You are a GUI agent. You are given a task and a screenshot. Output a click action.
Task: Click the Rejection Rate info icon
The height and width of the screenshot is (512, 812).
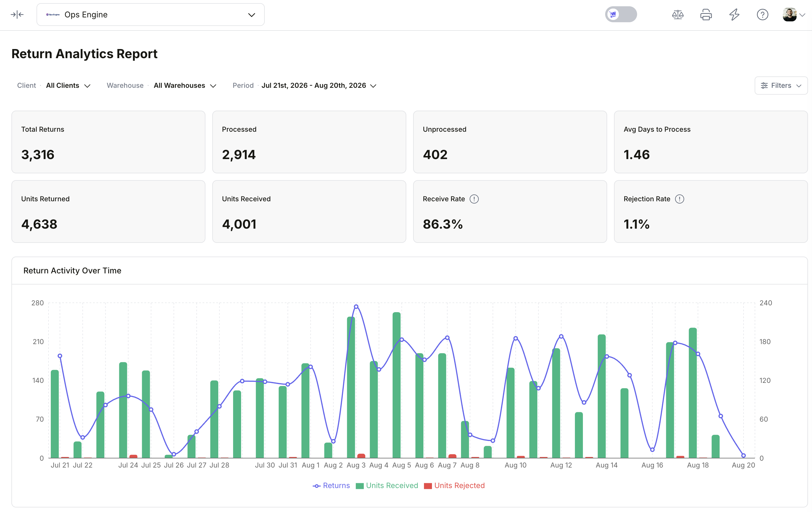click(680, 199)
